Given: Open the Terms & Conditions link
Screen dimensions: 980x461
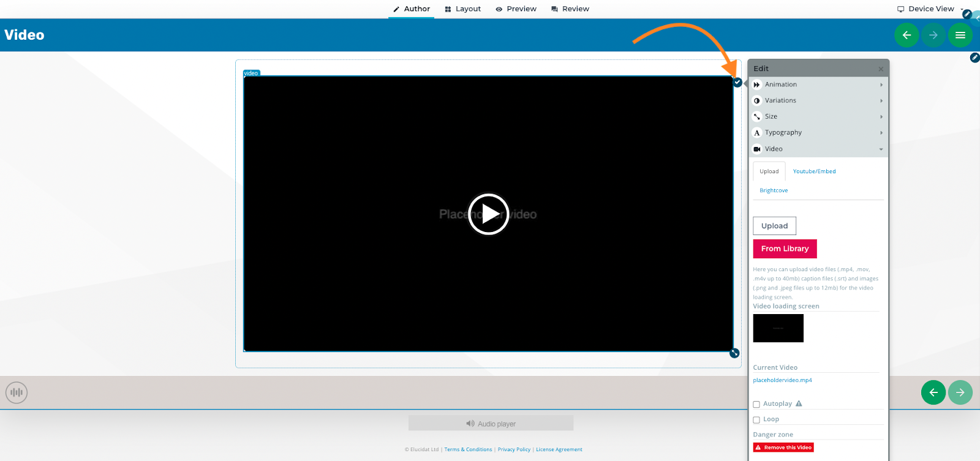Looking at the screenshot, I should pos(468,449).
